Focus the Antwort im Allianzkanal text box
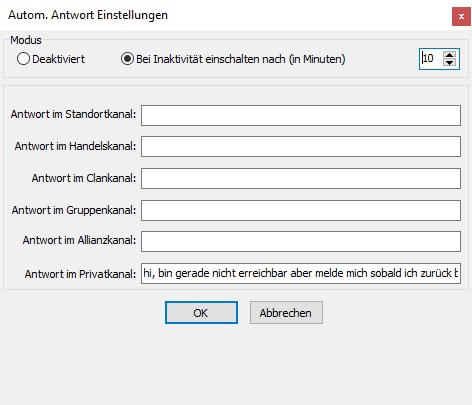472x405 pixels. [x=301, y=241]
